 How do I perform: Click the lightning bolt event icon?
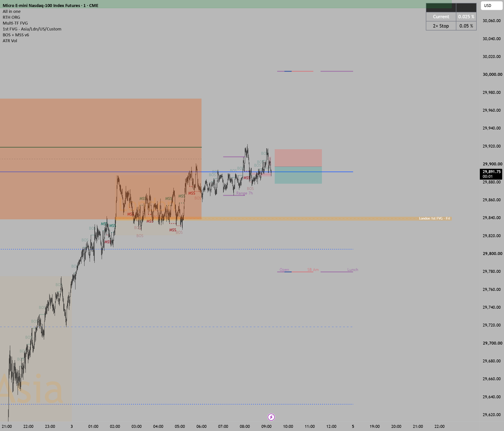point(271,417)
